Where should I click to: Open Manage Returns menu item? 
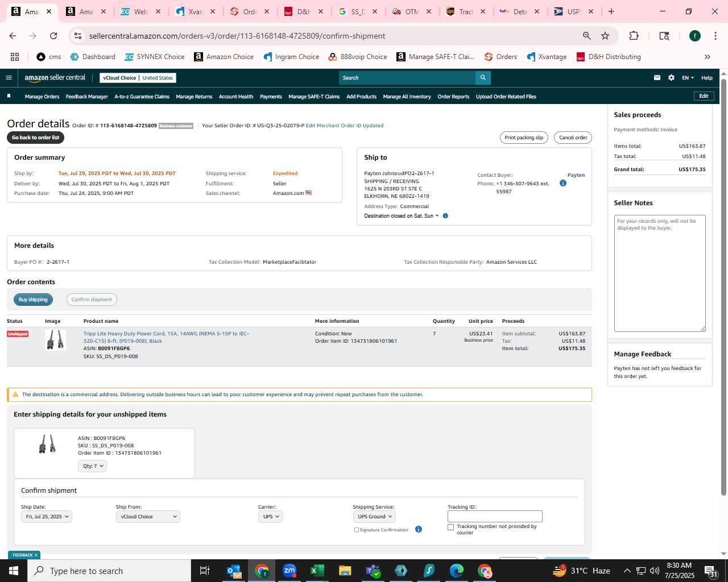pos(194,97)
